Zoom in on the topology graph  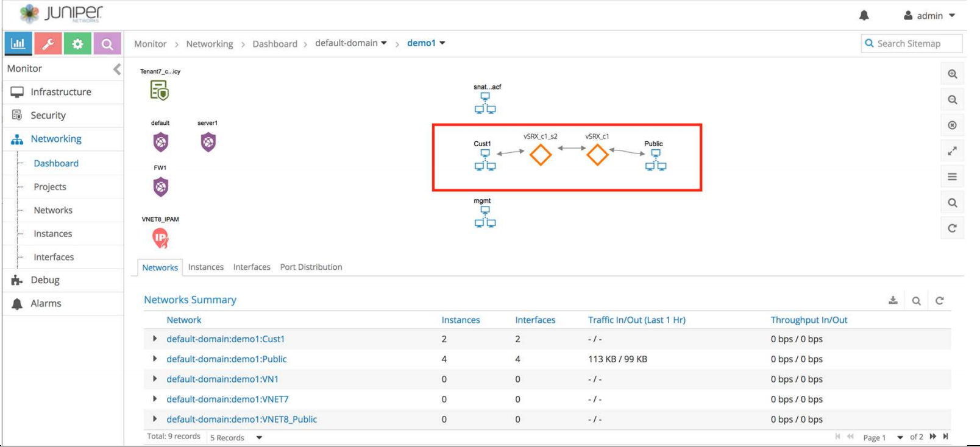[x=952, y=74]
